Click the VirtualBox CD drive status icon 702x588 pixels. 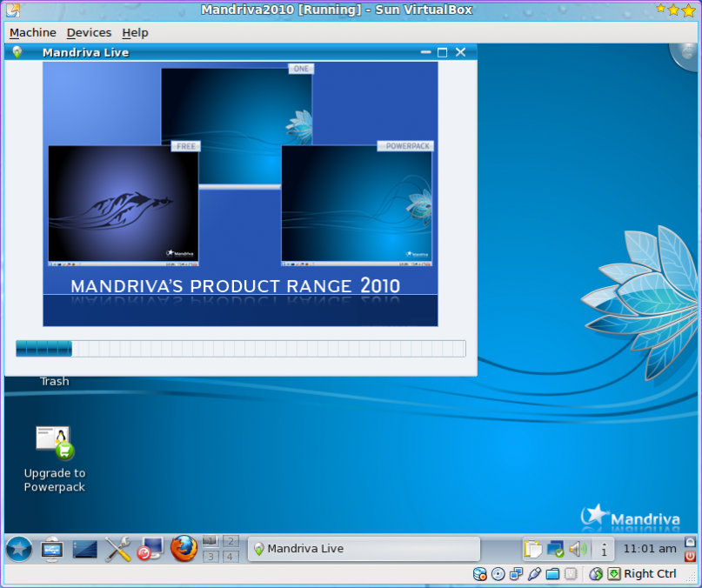(x=498, y=573)
